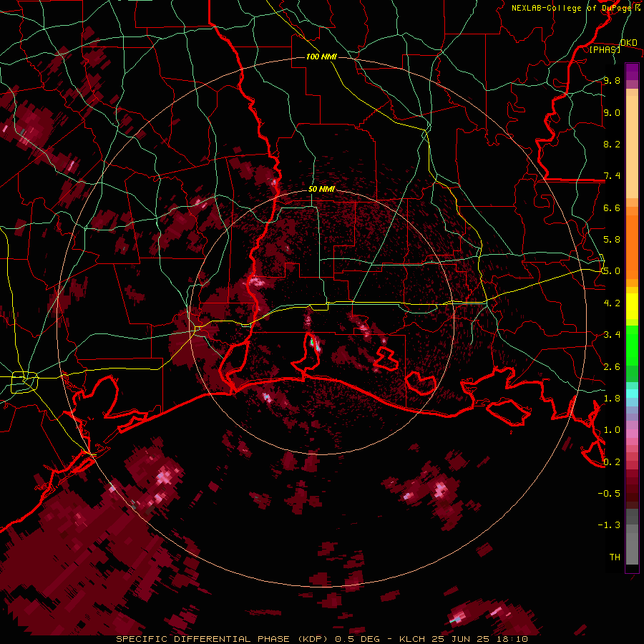Image resolution: width=644 pixels, height=644 pixels.
Task: Click the 6.6 scale value
Action: click(612, 208)
